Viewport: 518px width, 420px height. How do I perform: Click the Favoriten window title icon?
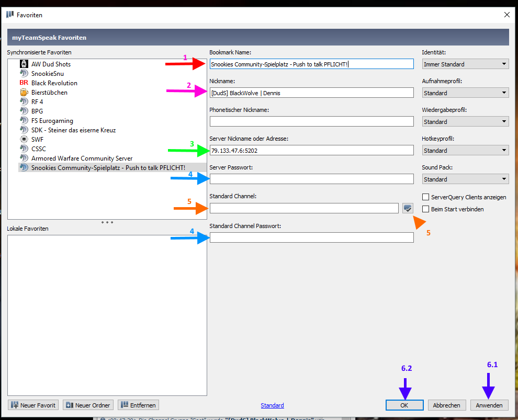(10, 15)
